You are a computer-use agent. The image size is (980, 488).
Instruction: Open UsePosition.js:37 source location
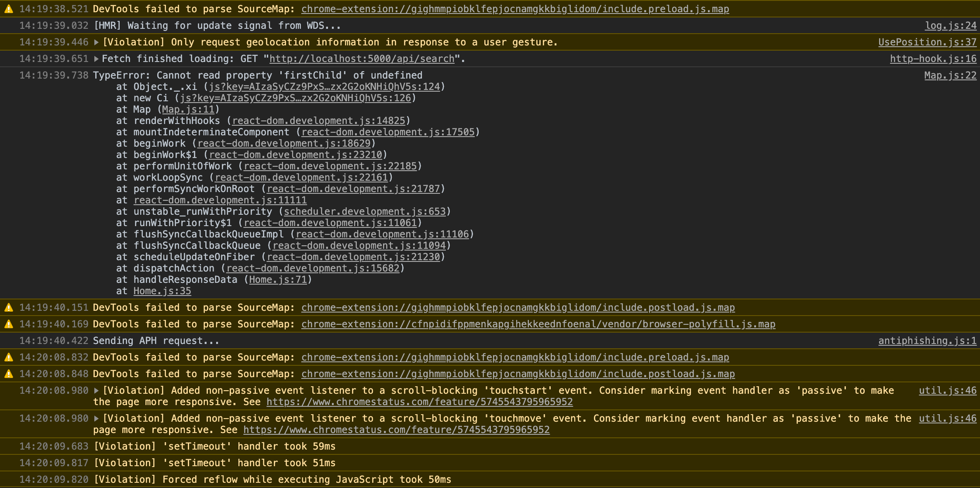[927, 42]
